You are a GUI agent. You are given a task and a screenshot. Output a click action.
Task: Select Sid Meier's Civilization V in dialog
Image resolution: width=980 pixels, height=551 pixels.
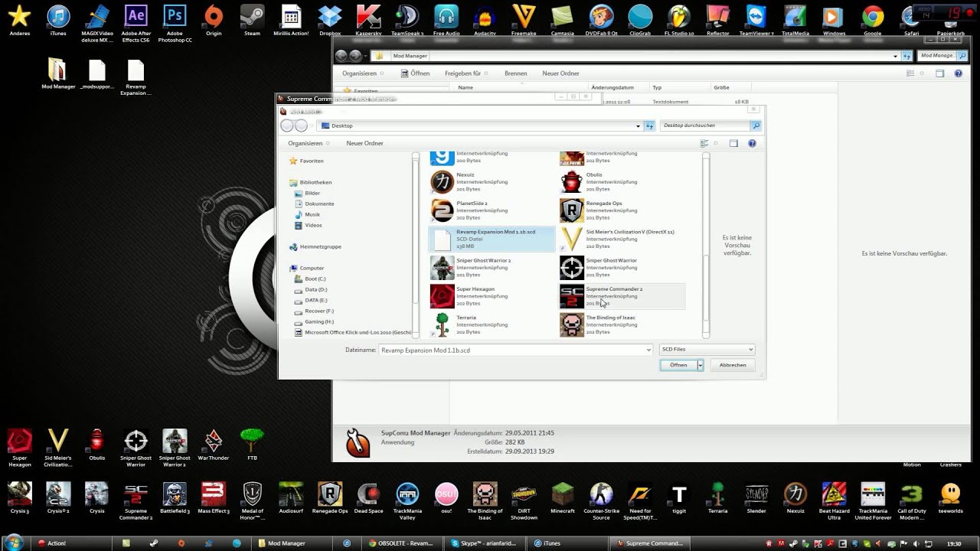click(x=622, y=239)
